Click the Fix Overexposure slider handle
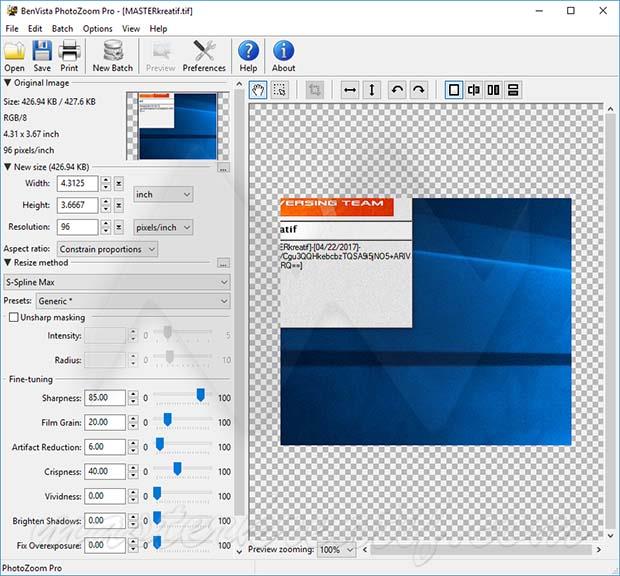Image resolution: width=620 pixels, height=576 pixels. click(x=157, y=542)
